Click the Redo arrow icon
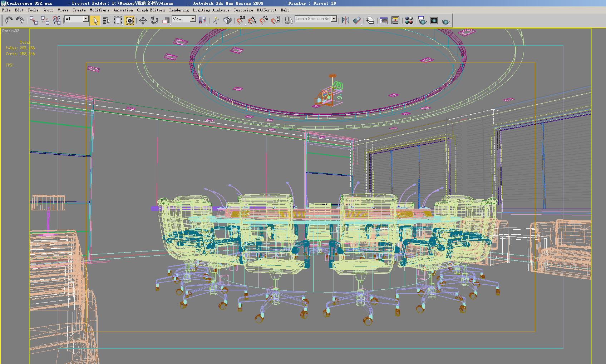Image resolution: width=606 pixels, height=364 pixels. tap(20, 20)
